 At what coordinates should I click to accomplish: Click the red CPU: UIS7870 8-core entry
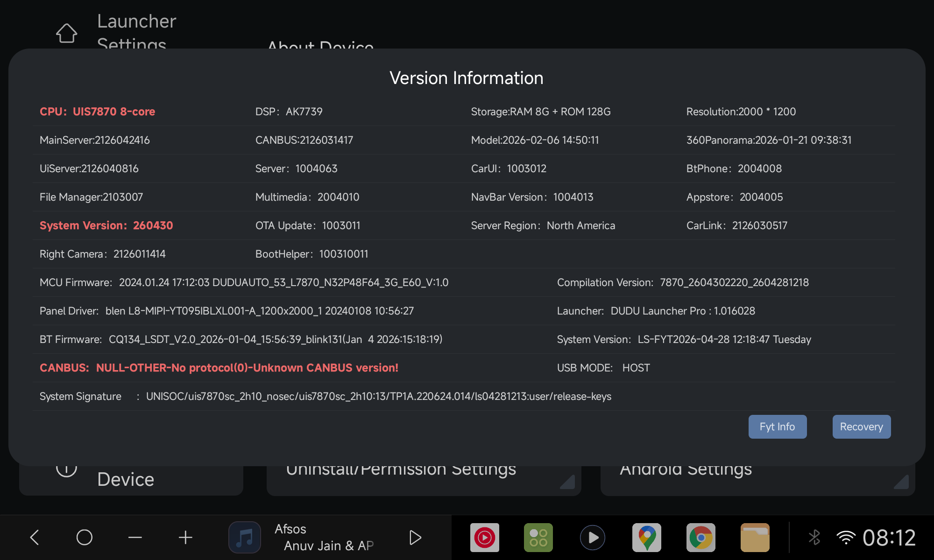[x=97, y=112]
